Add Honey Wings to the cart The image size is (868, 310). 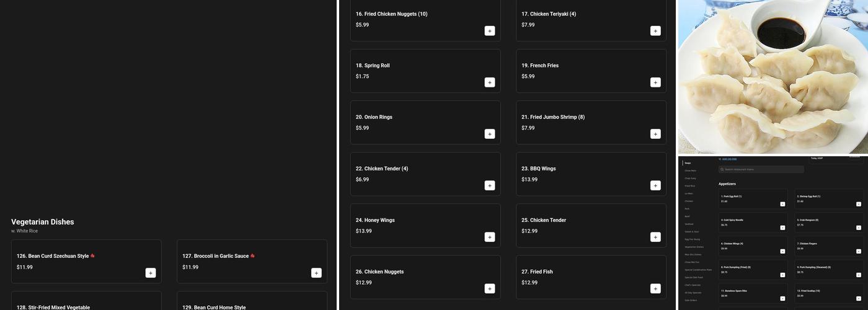tap(490, 237)
